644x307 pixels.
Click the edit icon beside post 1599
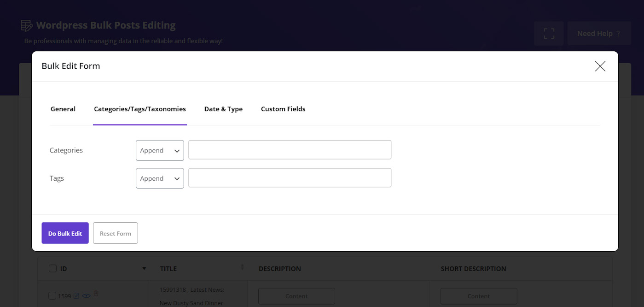coord(76,295)
